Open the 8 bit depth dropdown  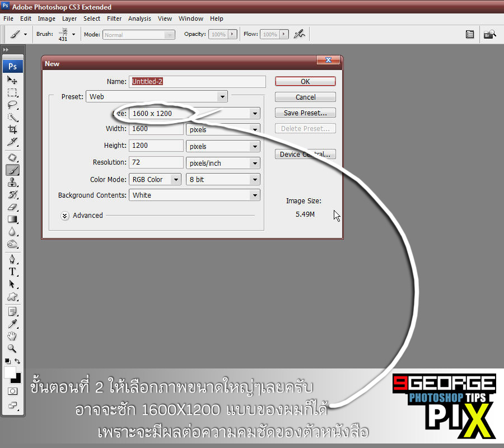(223, 179)
